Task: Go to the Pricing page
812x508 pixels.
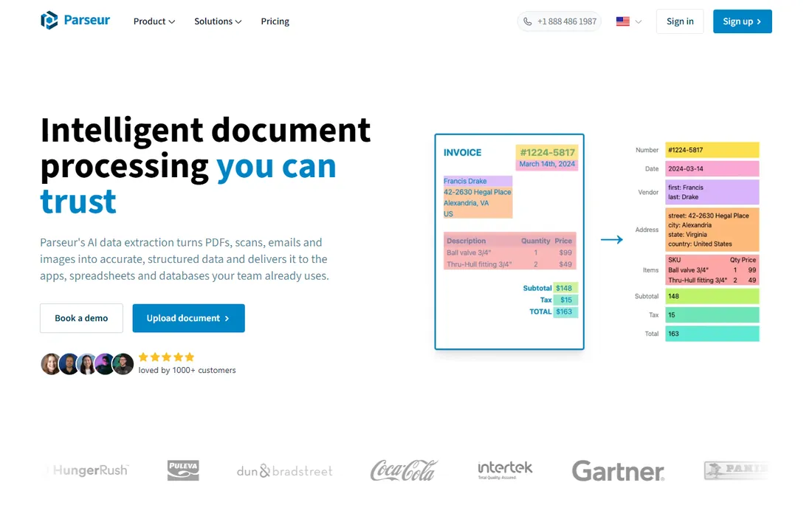Action: (275, 21)
